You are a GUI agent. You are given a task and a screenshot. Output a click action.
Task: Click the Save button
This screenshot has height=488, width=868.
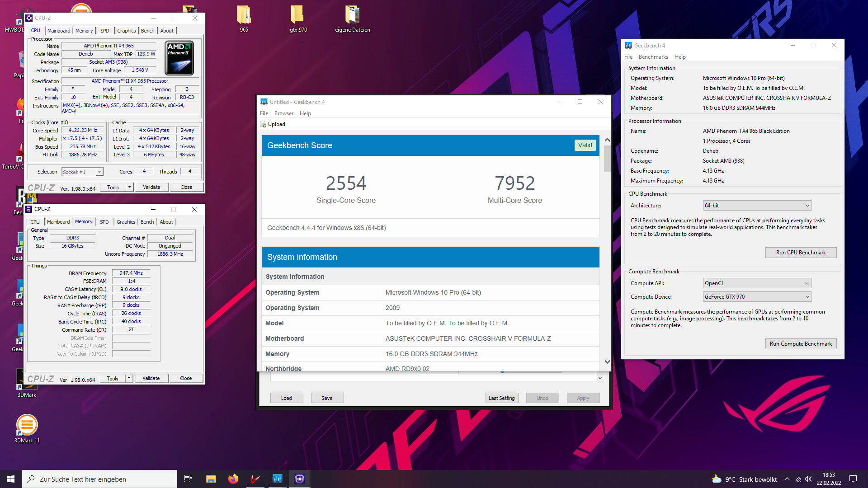pyautogui.click(x=327, y=398)
